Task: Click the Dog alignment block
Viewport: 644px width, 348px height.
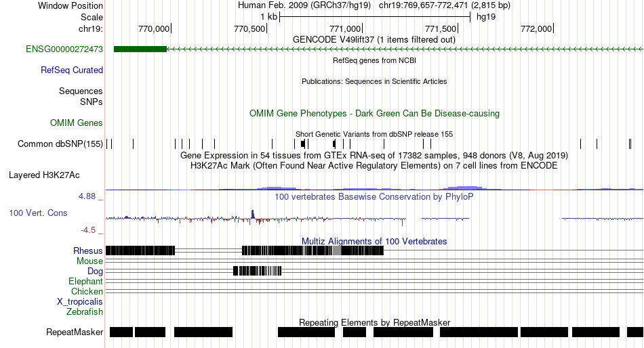Action: pos(257,271)
